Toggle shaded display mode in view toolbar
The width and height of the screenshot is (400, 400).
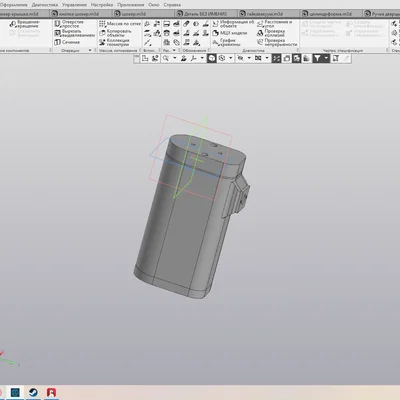pyautogui.click(x=212, y=58)
